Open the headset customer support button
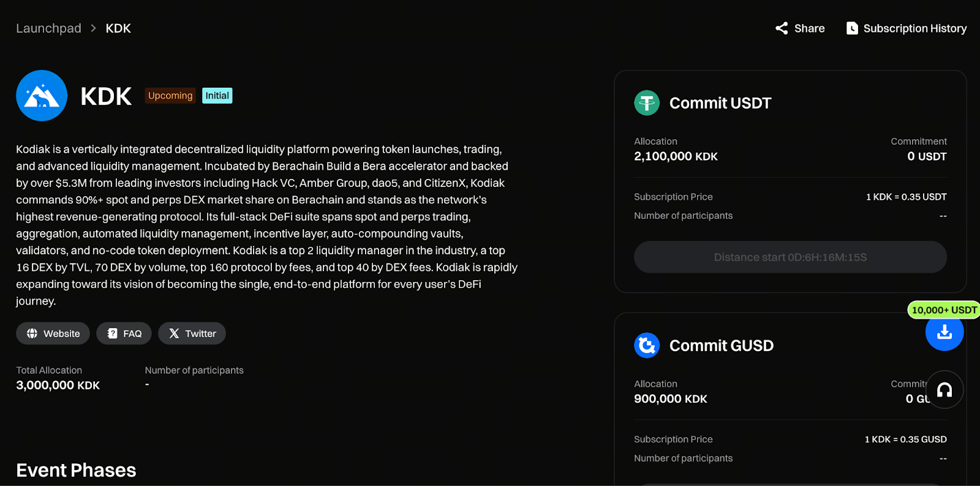Viewport: 980px width, 486px height. point(944,390)
